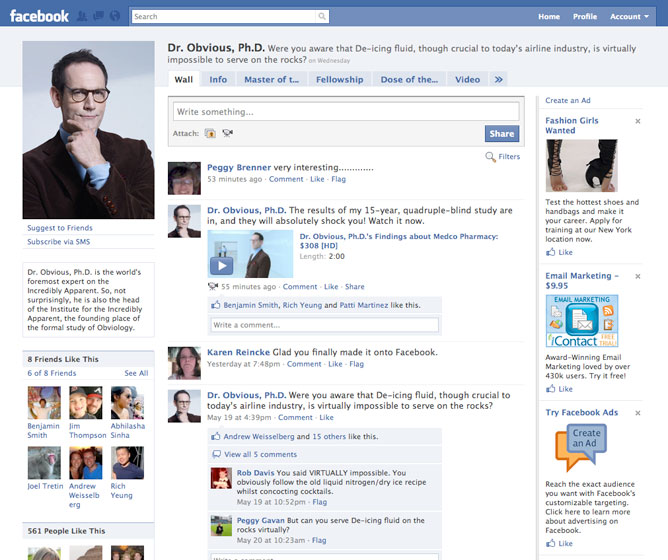The height and width of the screenshot is (560, 668).
Task: View all 5 comments
Action: [260, 454]
